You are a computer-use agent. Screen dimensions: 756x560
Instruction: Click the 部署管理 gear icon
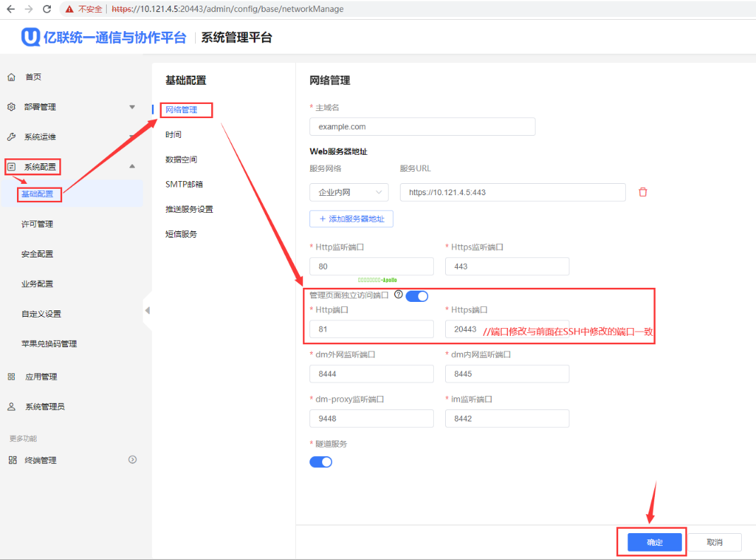coord(11,107)
